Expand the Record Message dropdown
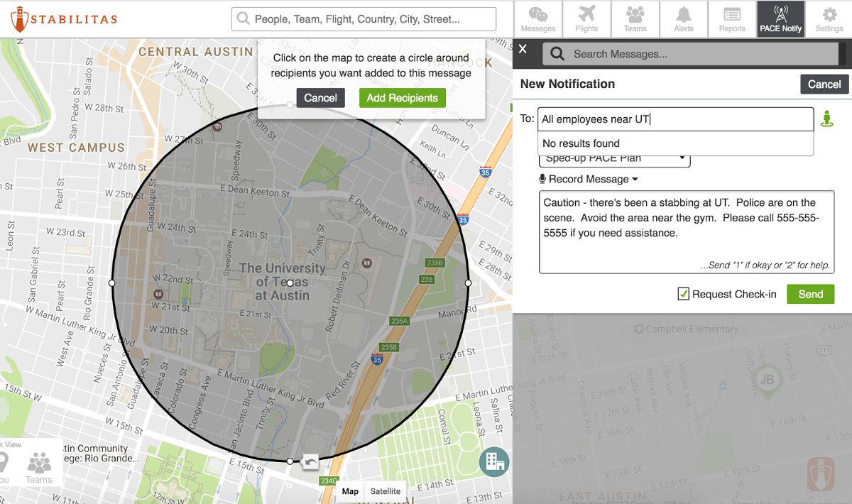This screenshot has height=504, width=852. [x=589, y=179]
